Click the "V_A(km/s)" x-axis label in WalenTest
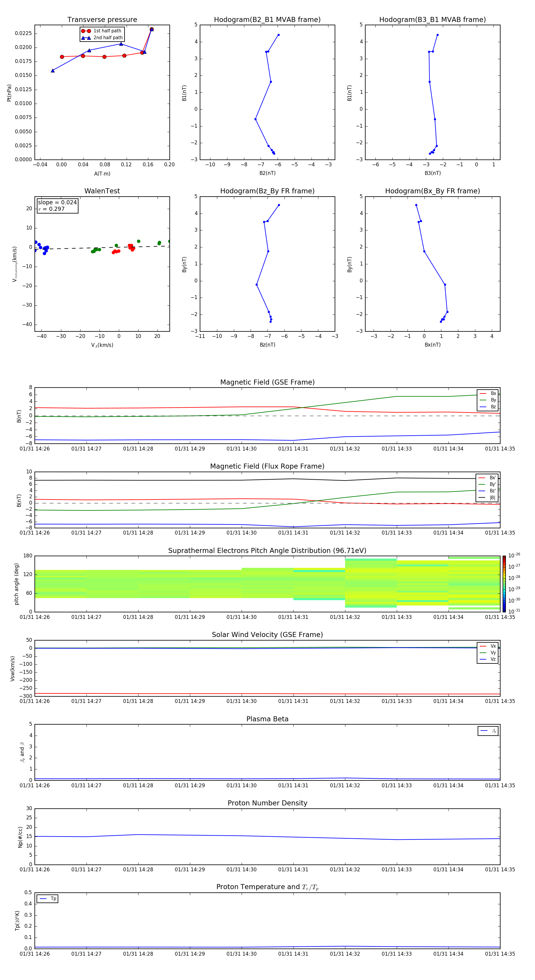 pyautogui.click(x=102, y=345)
